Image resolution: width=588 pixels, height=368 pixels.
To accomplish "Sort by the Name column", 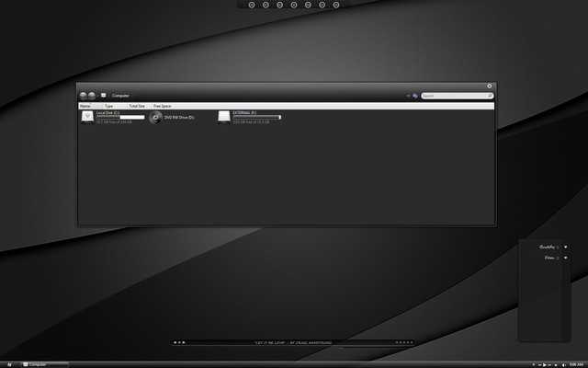I will click(x=90, y=106).
